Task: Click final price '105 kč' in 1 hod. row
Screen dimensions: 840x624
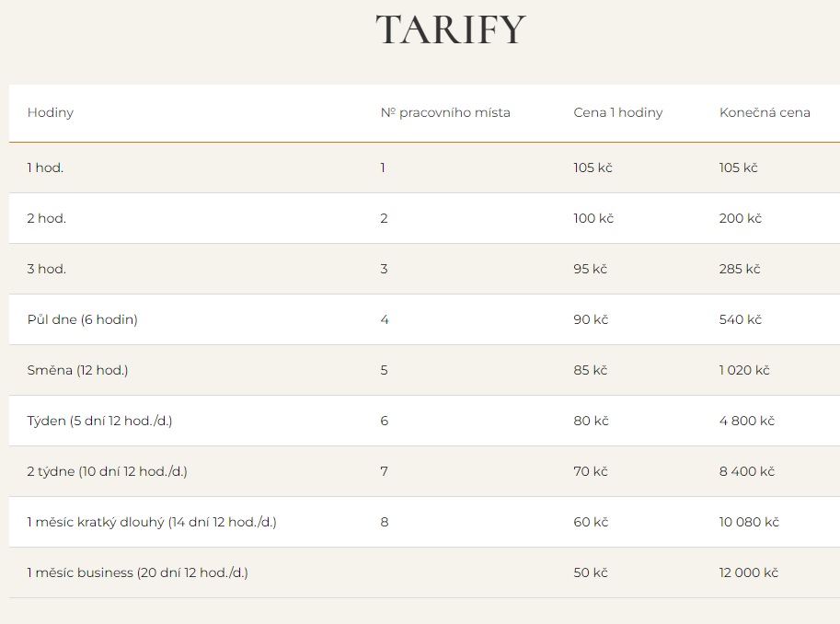Action: pyautogui.click(x=738, y=168)
